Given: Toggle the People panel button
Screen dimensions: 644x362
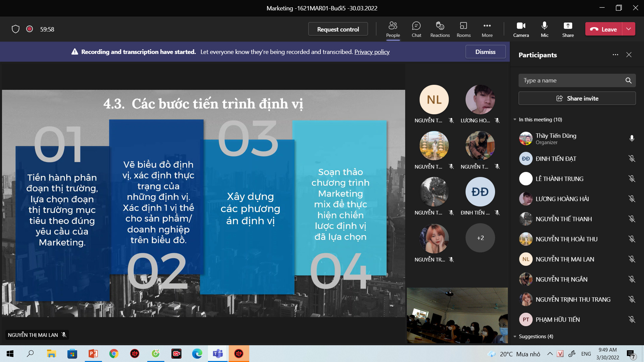Looking at the screenshot, I should tap(393, 29).
